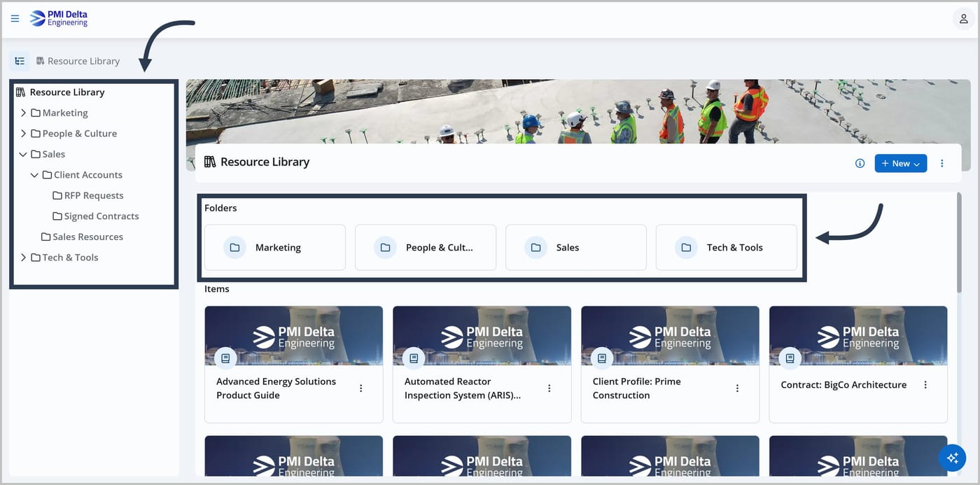
Task: Select Resource Library root in tree
Action: [60, 92]
